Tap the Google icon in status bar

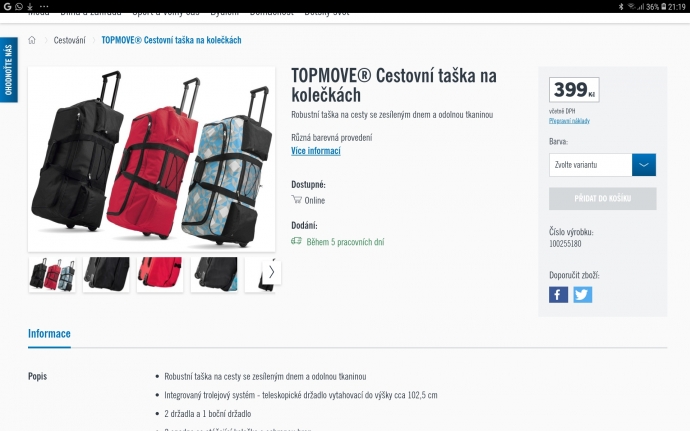pos(7,6)
